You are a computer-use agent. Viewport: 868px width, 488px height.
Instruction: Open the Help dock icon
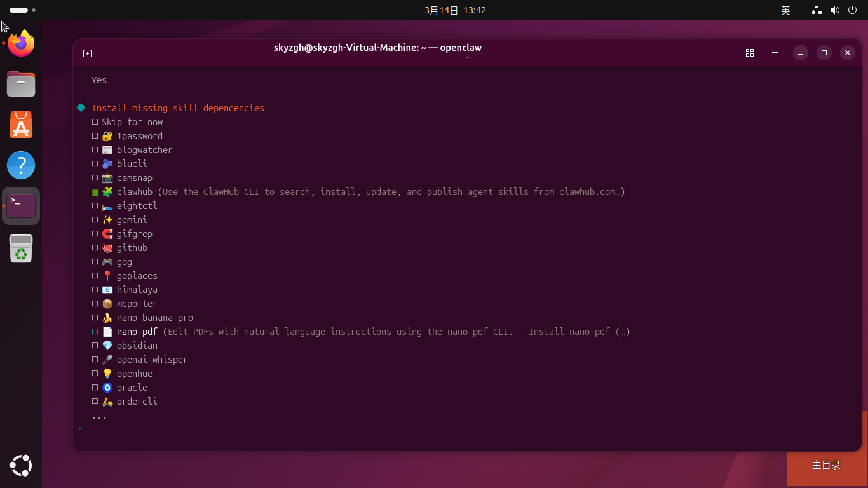(x=21, y=165)
